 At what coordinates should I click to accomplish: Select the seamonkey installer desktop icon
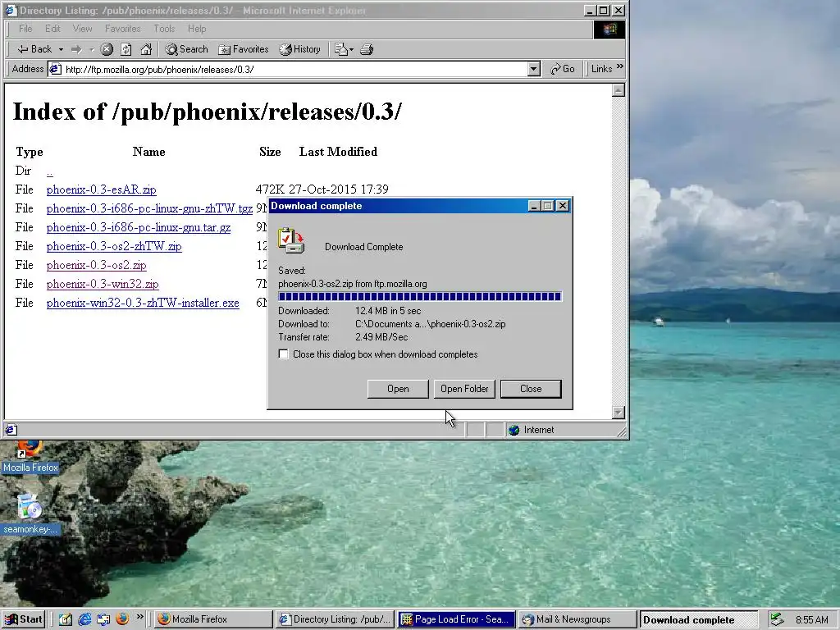[30, 514]
